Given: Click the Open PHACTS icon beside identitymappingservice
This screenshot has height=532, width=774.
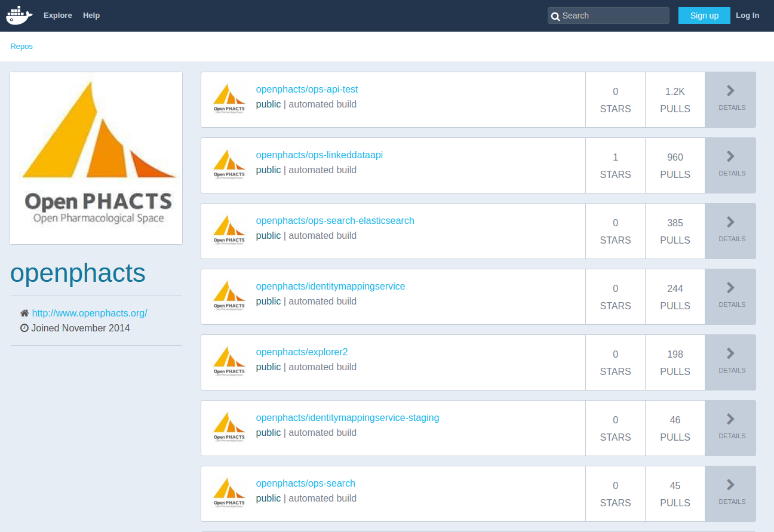Looking at the screenshot, I should pyautogui.click(x=229, y=296).
